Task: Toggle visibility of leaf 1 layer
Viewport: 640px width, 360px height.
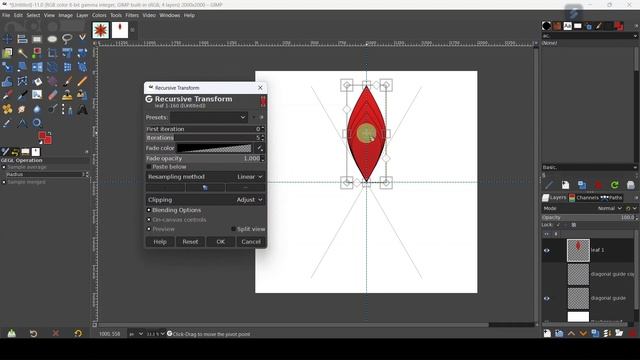Action: coord(547,251)
